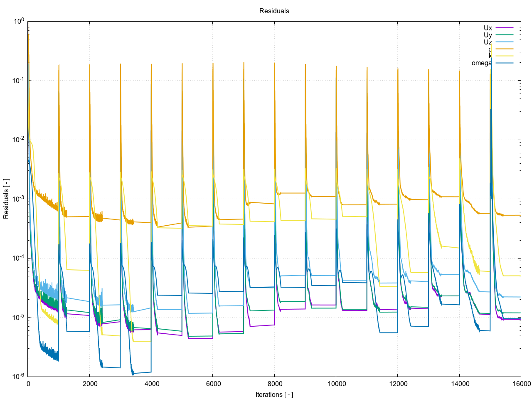The image size is (532, 399).
Task: Click the yellow k legend line sample
Action: [504, 56]
